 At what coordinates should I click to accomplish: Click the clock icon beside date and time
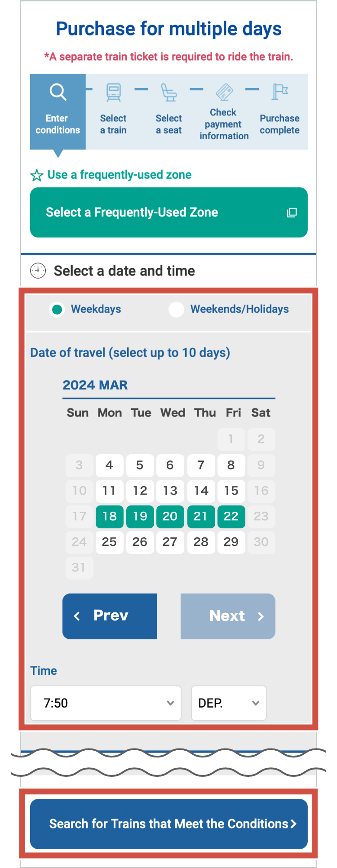[x=38, y=271]
